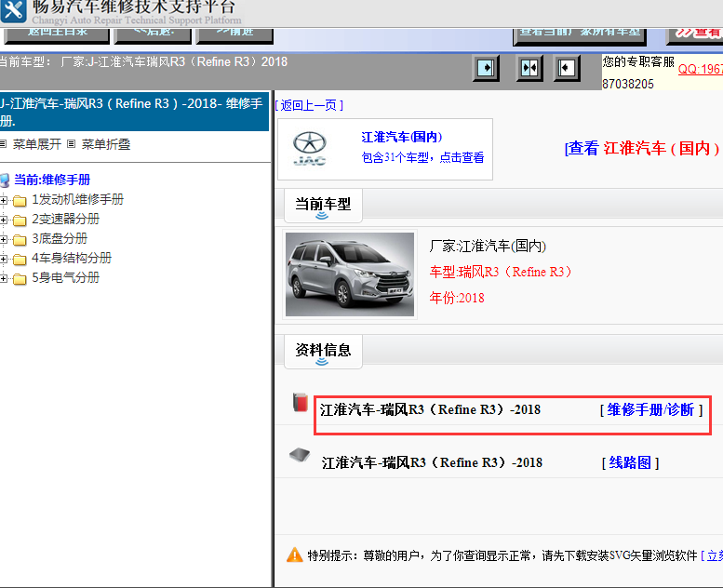Click the 当前:维修手册 root node icon
Screen dimensions: 723x588
5,180
